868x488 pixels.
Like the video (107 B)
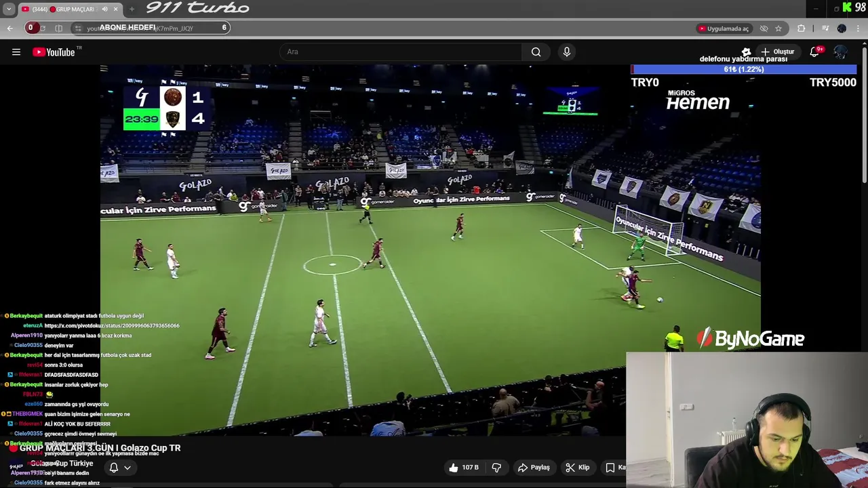(464, 467)
